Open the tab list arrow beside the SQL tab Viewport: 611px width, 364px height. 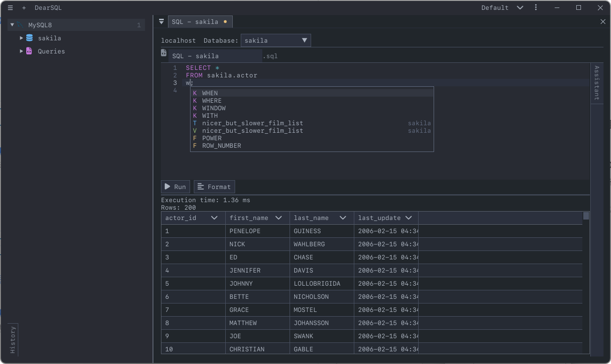pyautogui.click(x=161, y=22)
